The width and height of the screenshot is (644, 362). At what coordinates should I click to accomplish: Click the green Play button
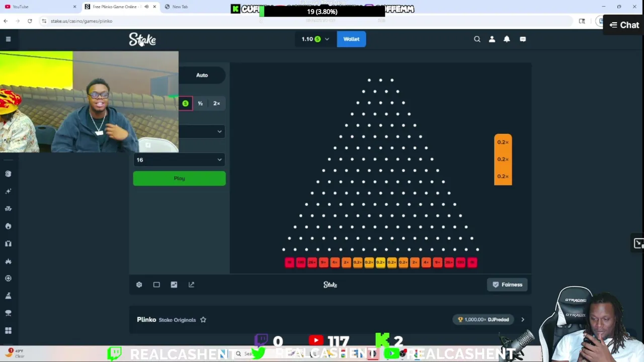[x=179, y=178]
